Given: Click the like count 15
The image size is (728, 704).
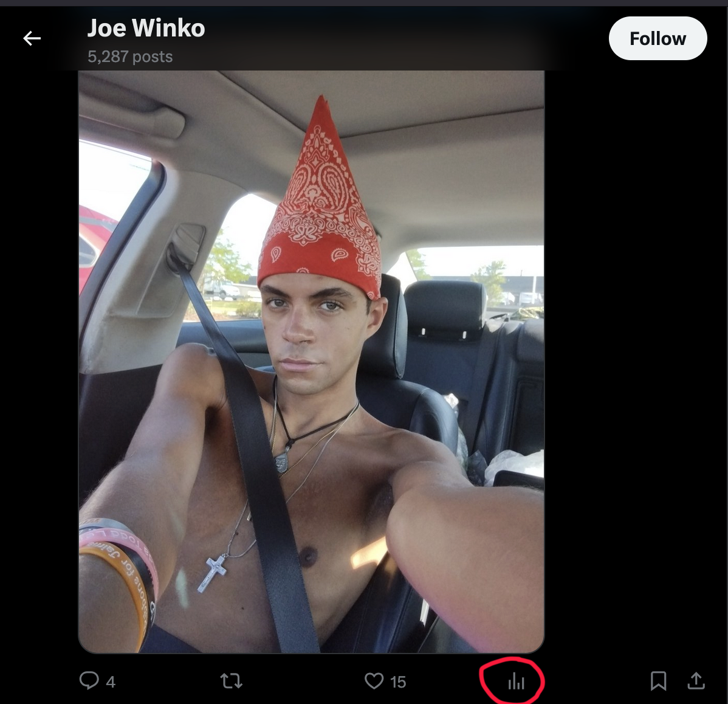Looking at the screenshot, I should pyautogui.click(x=398, y=682).
